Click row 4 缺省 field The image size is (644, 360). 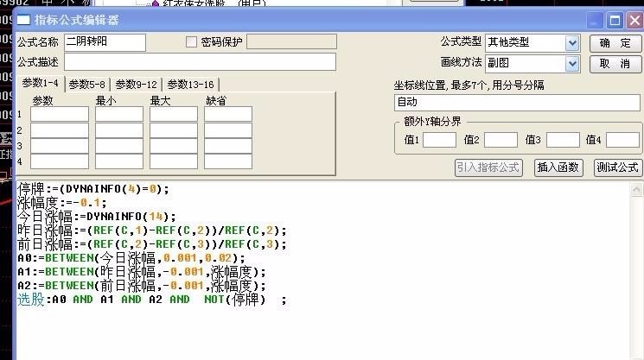coord(228,161)
